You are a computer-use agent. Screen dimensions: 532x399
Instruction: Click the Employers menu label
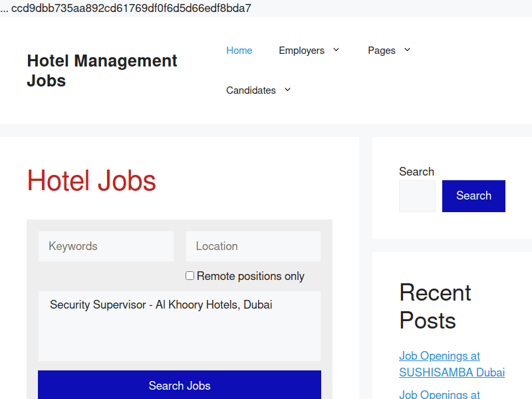coord(301,50)
